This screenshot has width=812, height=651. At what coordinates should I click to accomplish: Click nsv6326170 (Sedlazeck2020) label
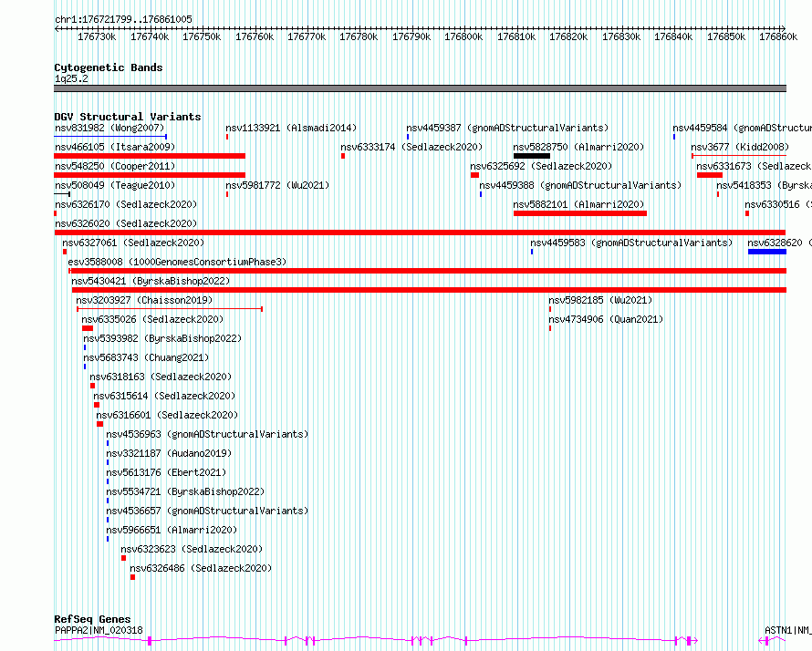(x=126, y=204)
